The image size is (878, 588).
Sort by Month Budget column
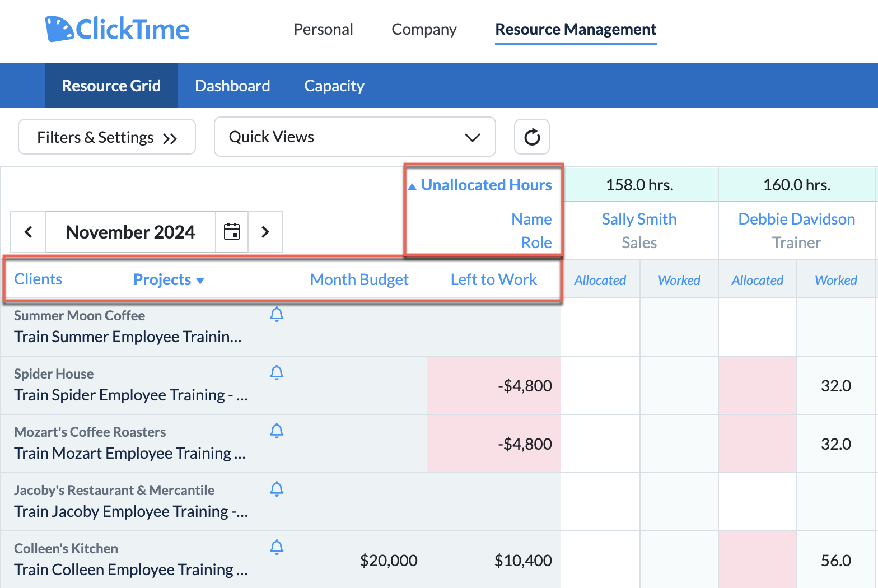click(359, 279)
